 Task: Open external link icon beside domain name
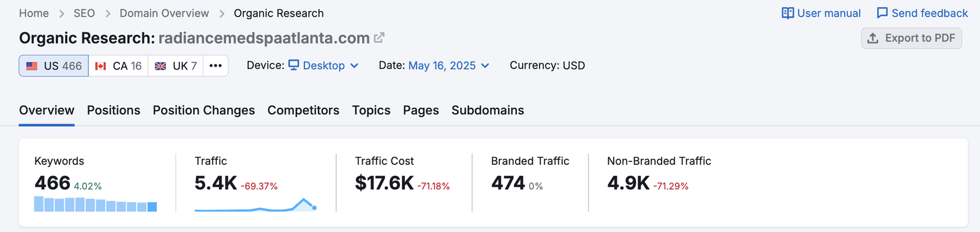pos(379,37)
